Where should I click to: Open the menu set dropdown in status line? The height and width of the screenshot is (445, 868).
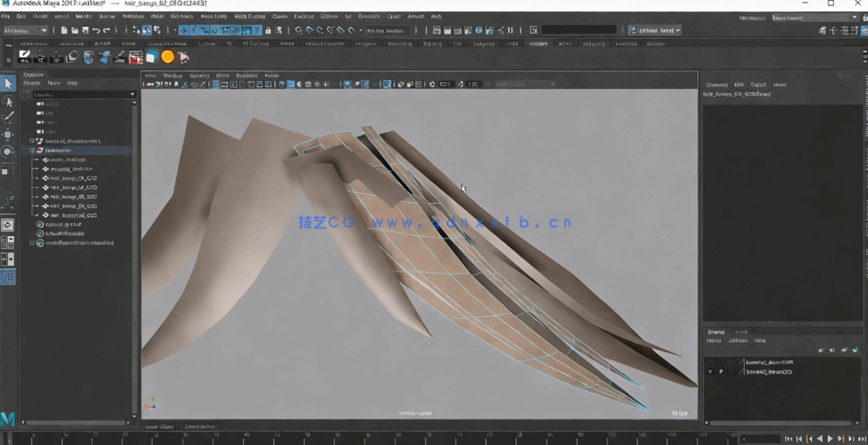26,30
